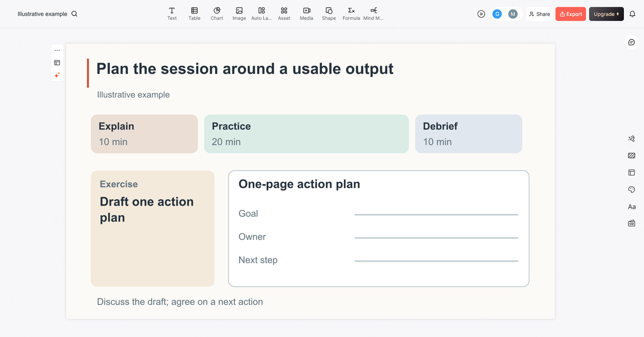Open the layout panel in right sidebar

pos(631,172)
